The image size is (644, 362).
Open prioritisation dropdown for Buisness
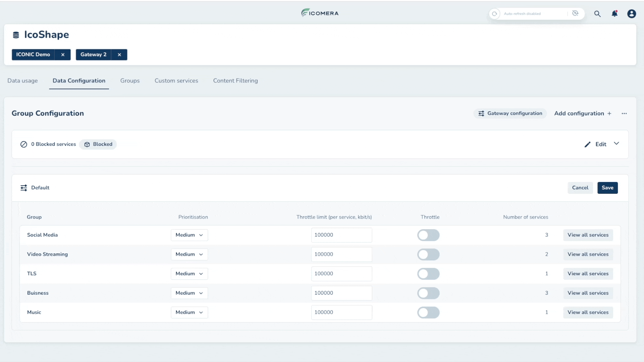pos(189,293)
